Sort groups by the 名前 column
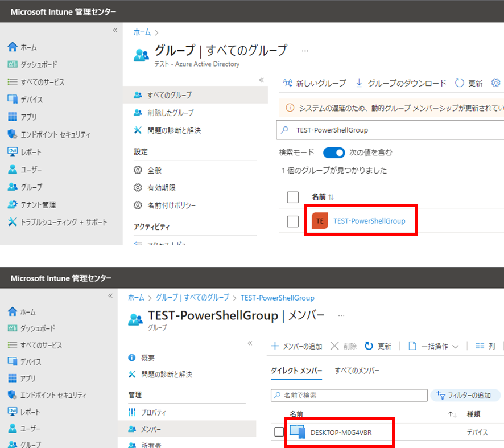504x448 pixels. [323, 196]
